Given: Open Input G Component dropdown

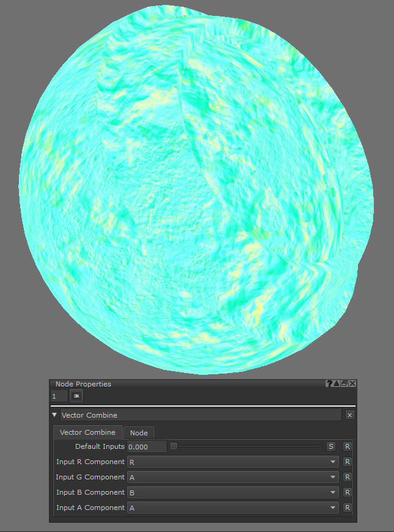Looking at the screenshot, I should click(233, 477).
